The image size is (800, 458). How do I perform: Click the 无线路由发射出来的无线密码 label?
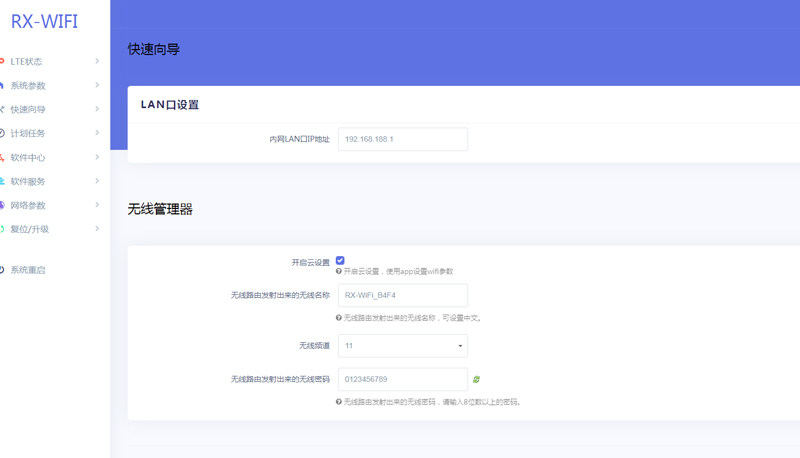280,379
